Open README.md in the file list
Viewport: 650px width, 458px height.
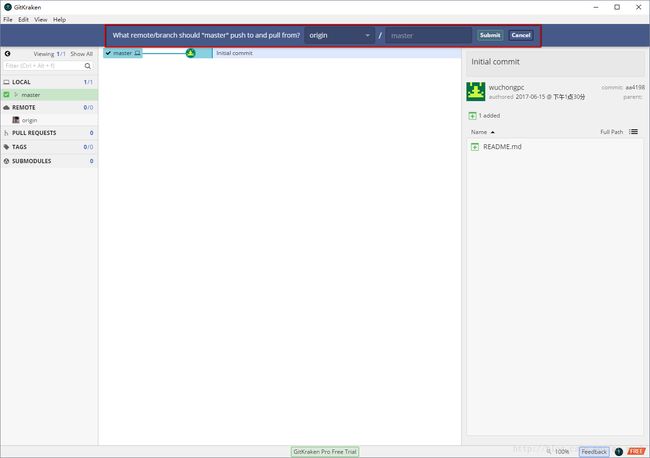point(502,147)
